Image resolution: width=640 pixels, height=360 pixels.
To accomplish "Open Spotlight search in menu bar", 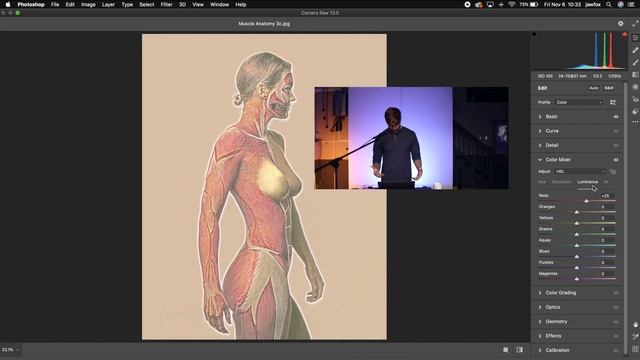I will pyautogui.click(x=609, y=4).
